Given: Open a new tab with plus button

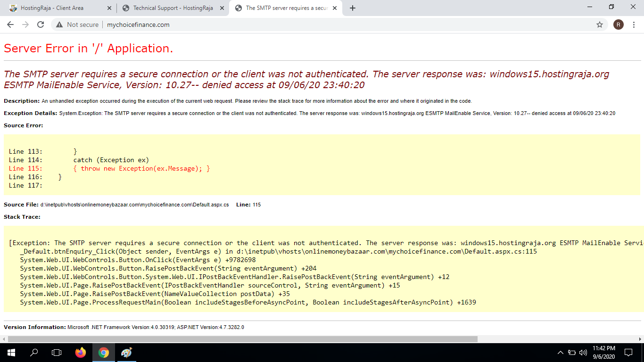Looking at the screenshot, I should [x=353, y=8].
